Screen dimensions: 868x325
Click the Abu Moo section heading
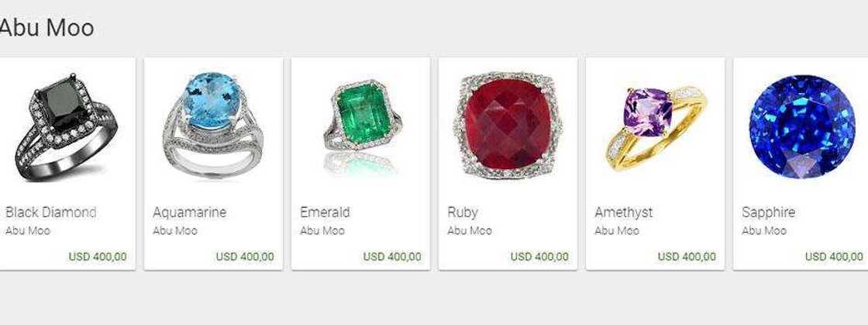pos(46,28)
